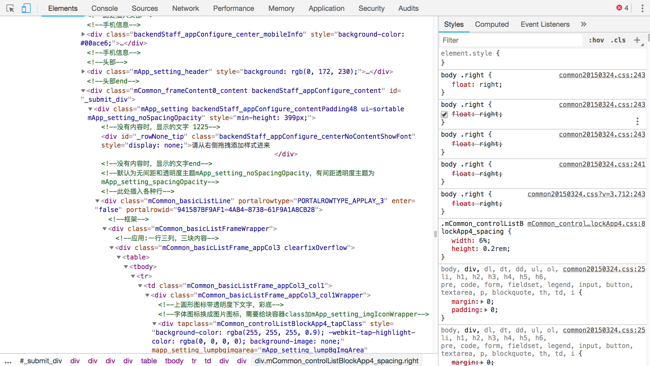Collapse the td mCommon_basicListFrame_appCol3_col1 node
This screenshot has width=650, height=366.
(x=140, y=286)
